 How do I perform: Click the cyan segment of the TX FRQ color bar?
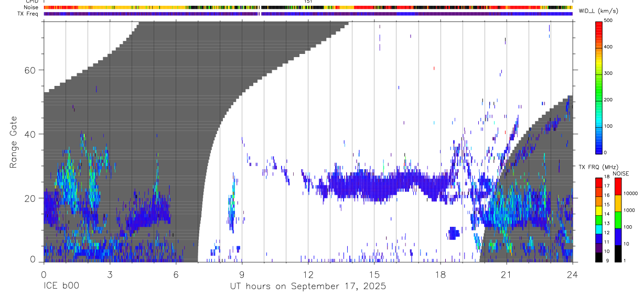coord(599,229)
